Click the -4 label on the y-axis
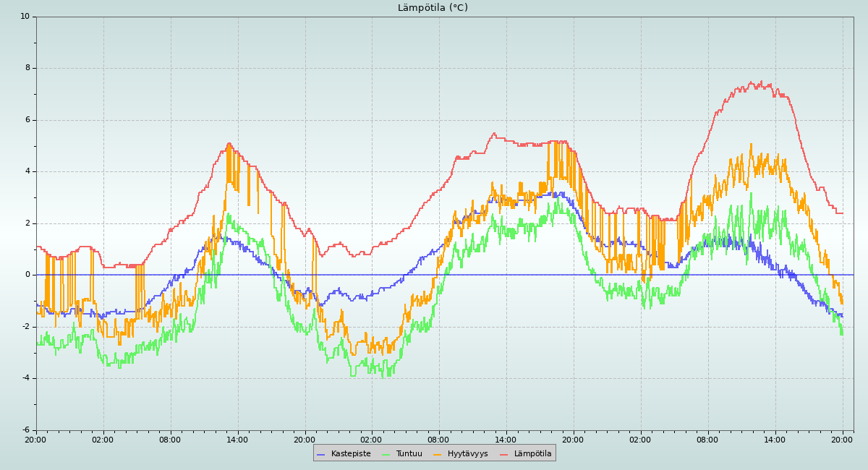 (25, 378)
